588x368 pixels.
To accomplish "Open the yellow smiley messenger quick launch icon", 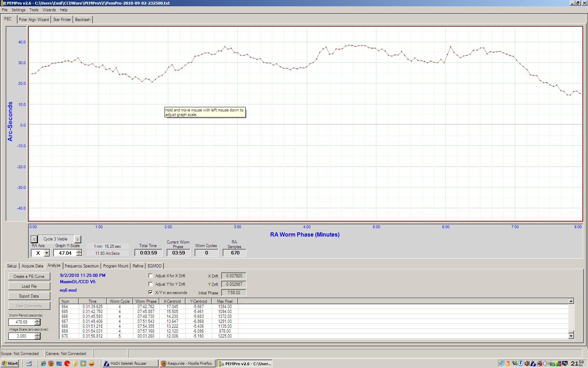I will point(91,363).
